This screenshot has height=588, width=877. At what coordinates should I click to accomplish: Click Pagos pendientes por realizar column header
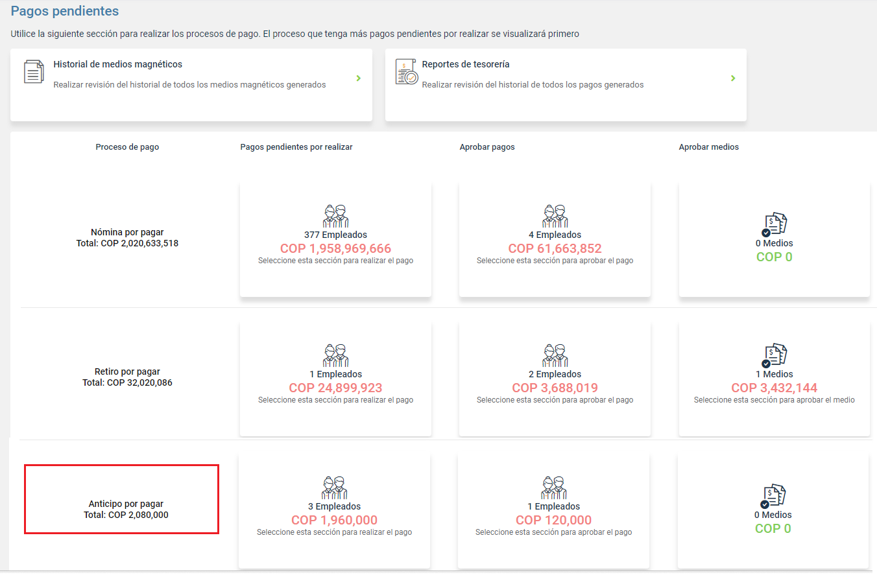296,147
